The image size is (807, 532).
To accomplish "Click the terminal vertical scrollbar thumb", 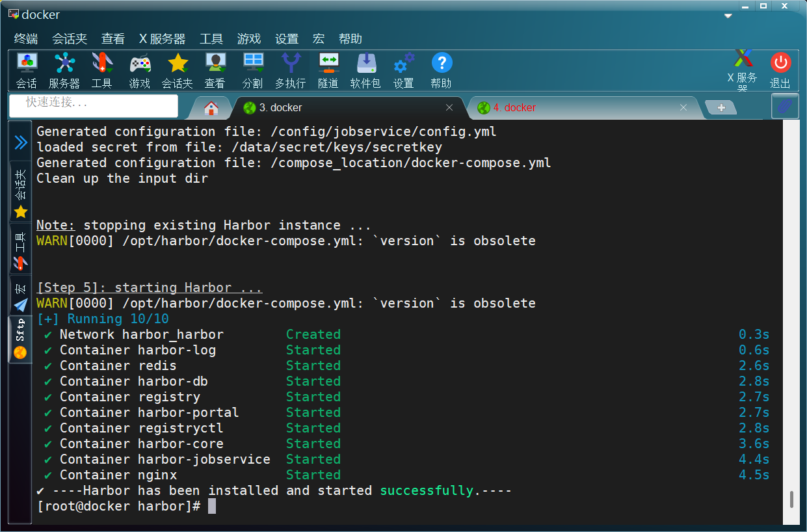I will [791, 499].
